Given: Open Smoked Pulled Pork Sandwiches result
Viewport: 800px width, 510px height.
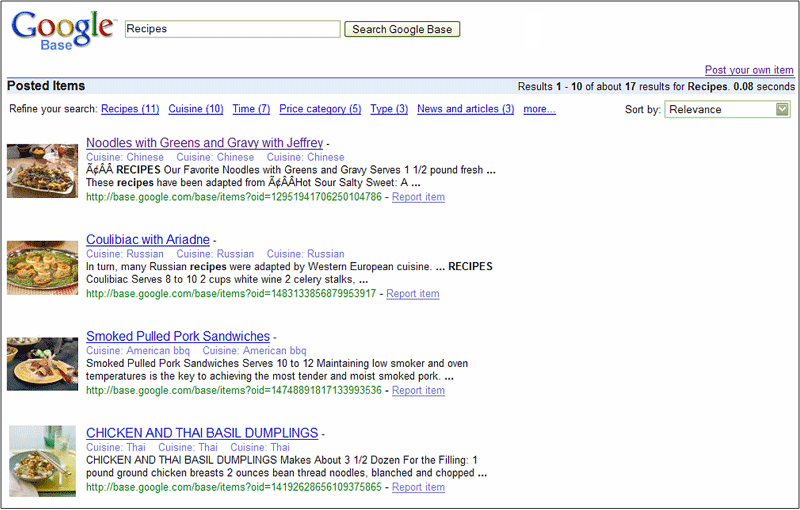Looking at the screenshot, I should click(x=178, y=336).
